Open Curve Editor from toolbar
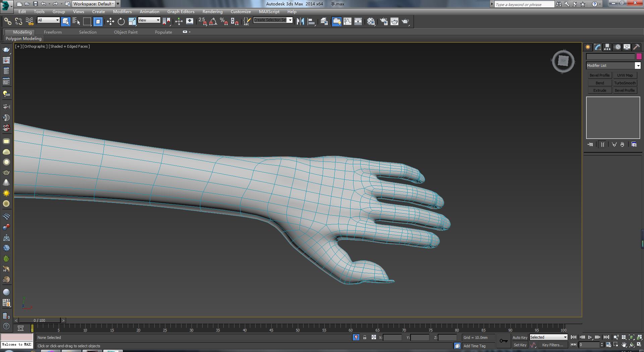This screenshot has height=352, width=644. point(347,21)
